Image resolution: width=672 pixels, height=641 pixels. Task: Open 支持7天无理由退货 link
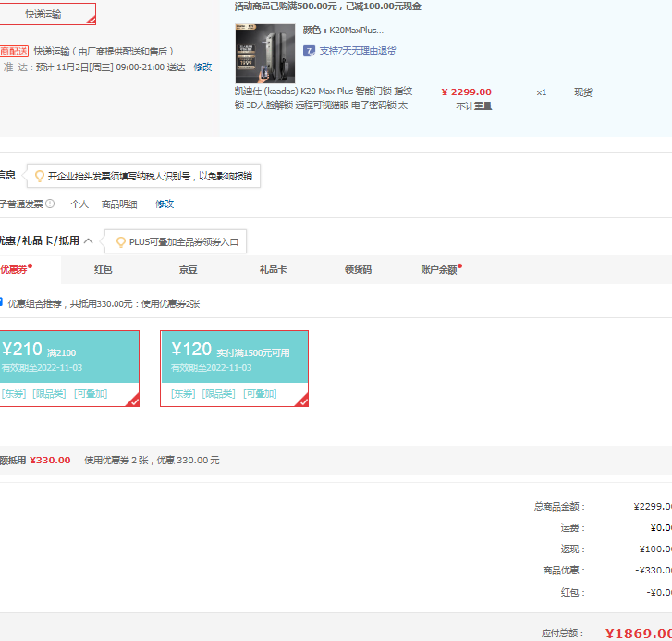click(358, 51)
